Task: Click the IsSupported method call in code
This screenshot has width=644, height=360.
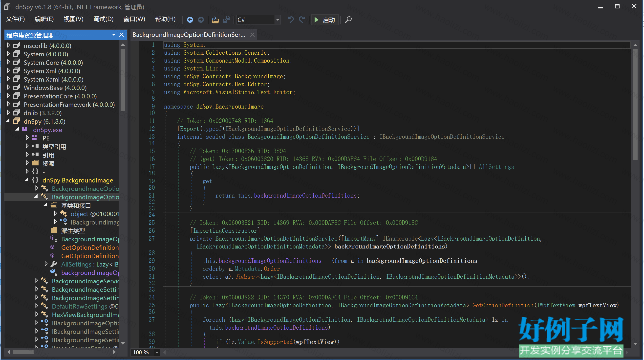Action: [x=275, y=342]
